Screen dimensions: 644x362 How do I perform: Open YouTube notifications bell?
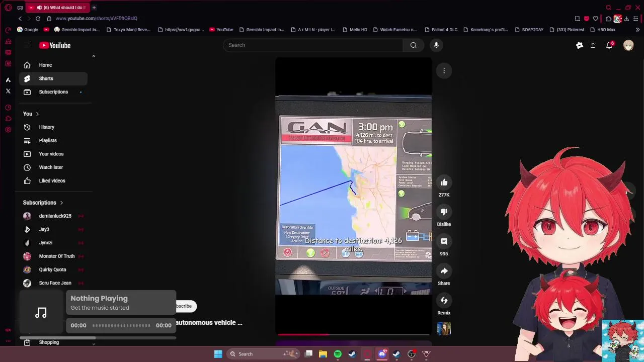pos(609,45)
